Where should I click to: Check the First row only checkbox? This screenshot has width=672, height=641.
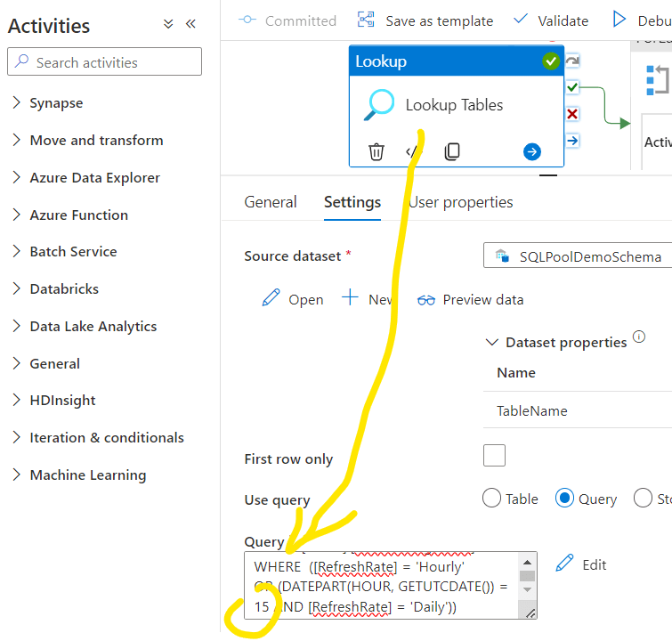tap(494, 456)
